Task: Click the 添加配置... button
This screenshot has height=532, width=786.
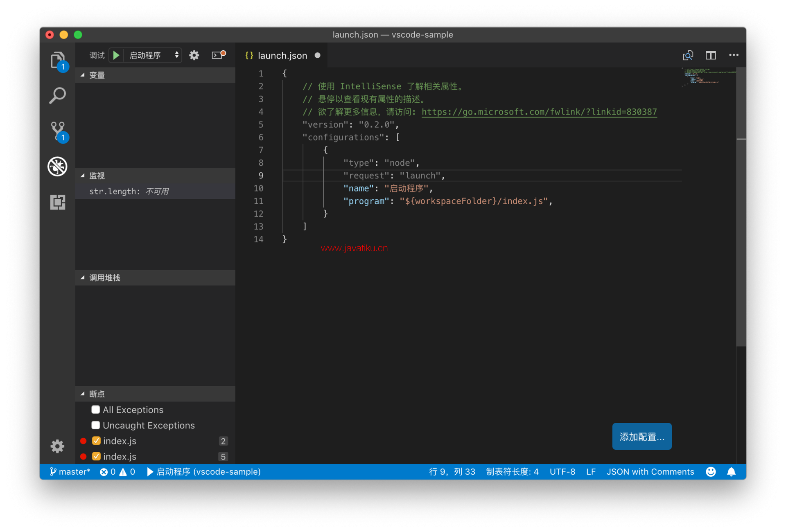Action: [x=641, y=436]
